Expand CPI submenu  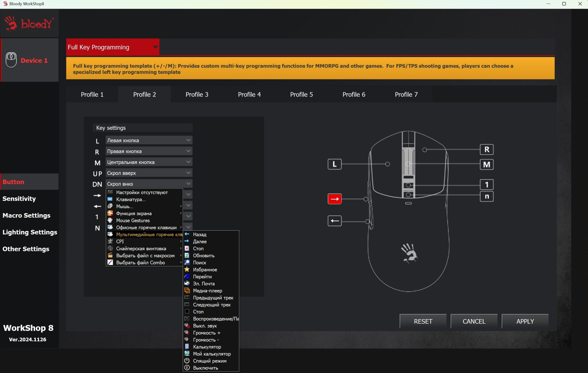coord(144,242)
